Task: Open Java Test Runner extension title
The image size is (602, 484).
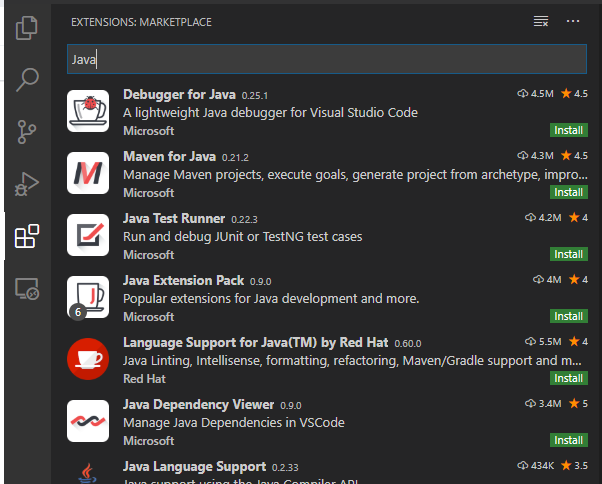Action: (x=174, y=218)
